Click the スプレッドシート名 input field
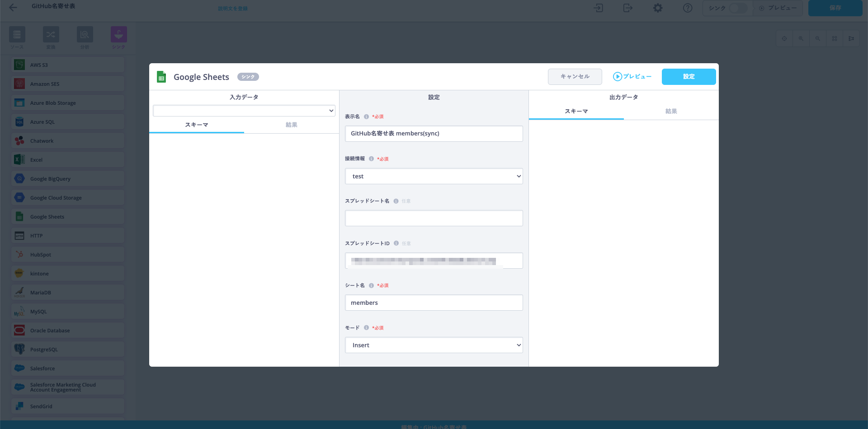Screen dimensions: 868x429 [x=434, y=218]
